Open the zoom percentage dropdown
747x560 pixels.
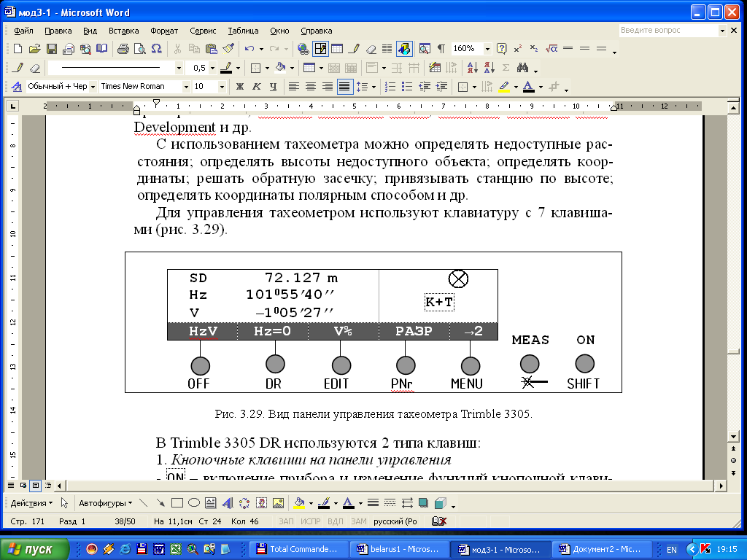click(x=487, y=49)
